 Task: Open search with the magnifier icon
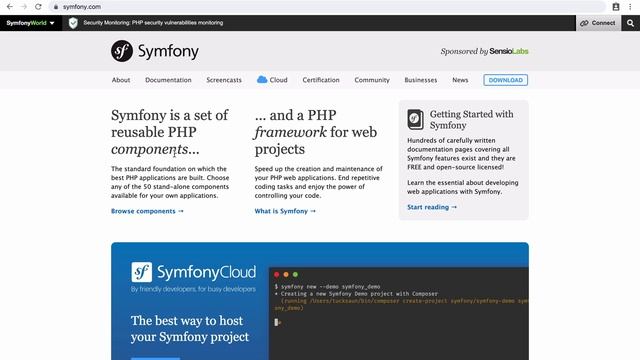[x=631, y=23]
